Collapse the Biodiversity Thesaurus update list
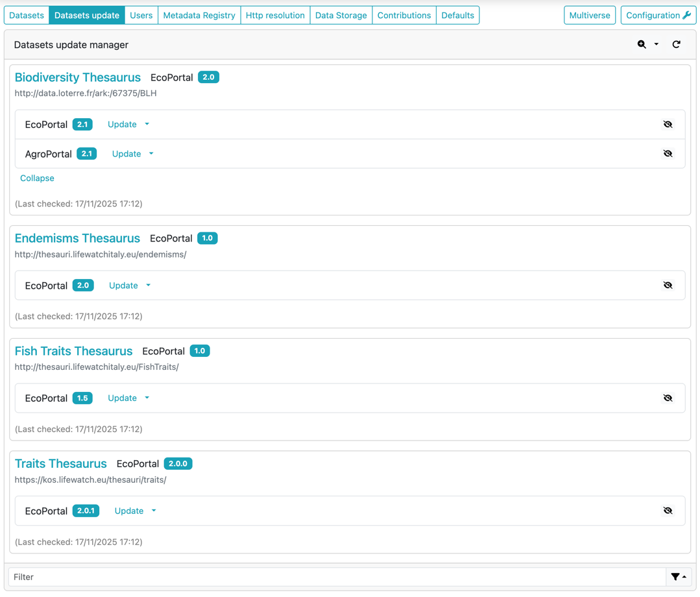 37,178
